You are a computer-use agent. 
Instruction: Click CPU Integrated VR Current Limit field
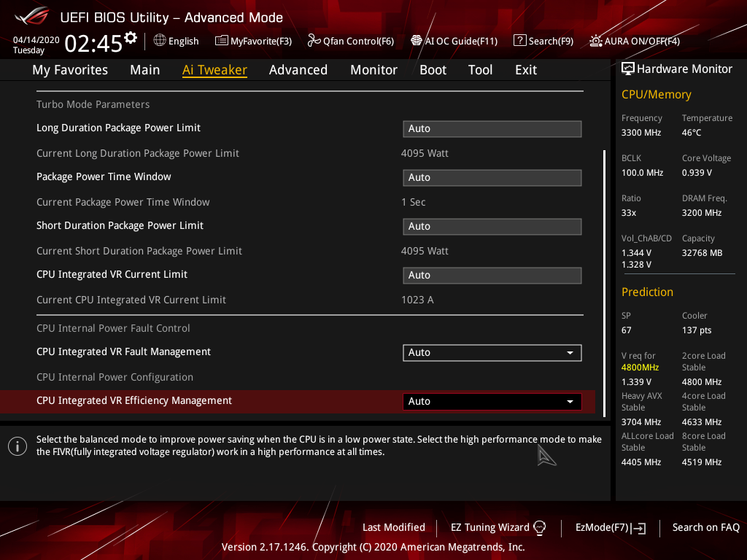point(492,275)
